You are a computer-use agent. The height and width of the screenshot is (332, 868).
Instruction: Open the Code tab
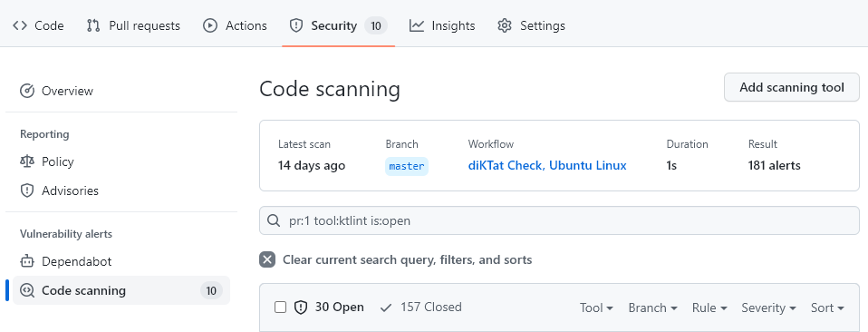click(x=38, y=25)
